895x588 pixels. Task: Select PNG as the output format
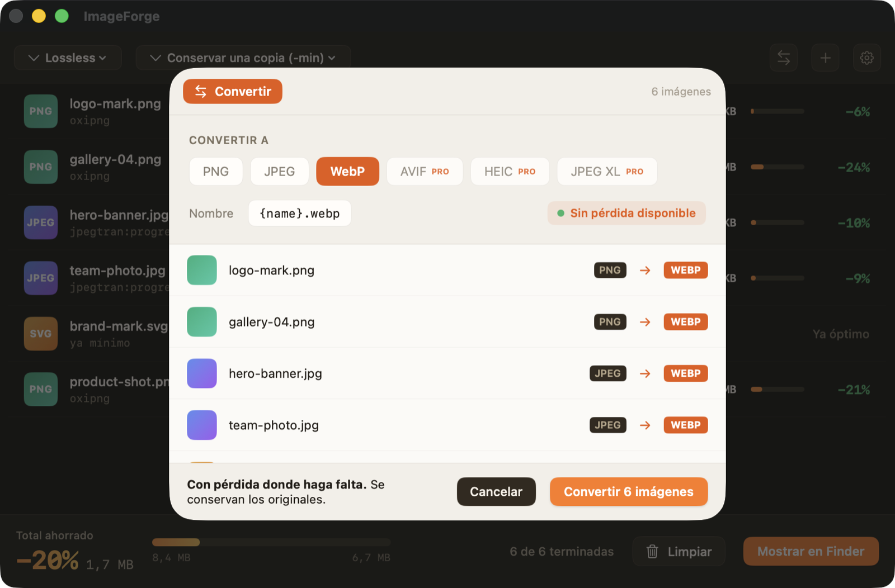[216, 171]
